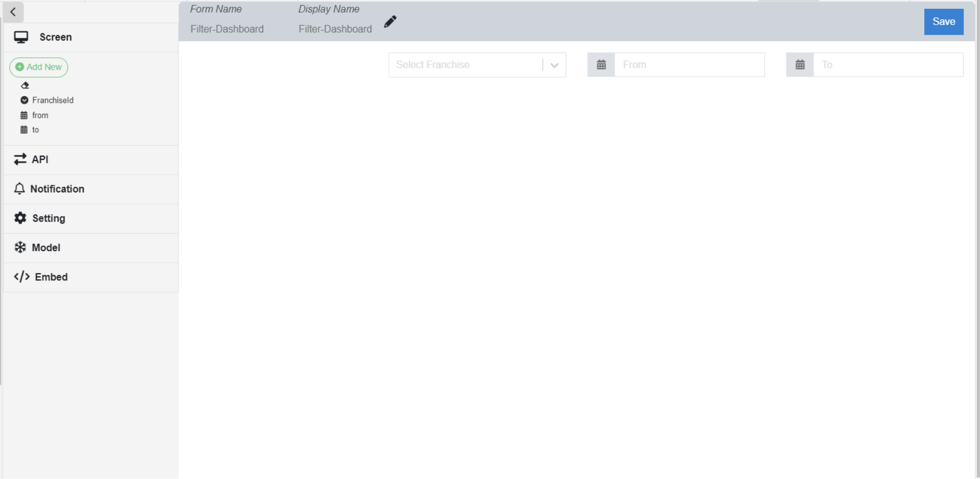The height and width of the screenshot is (479, 980).
Task: Click the eraser icon under Add New
Action: point(24,85)
